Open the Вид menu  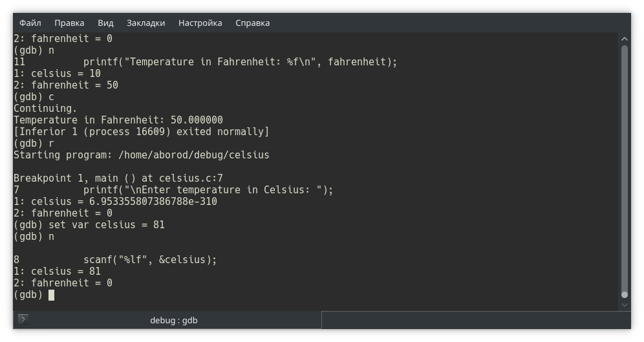click(105, 23)
